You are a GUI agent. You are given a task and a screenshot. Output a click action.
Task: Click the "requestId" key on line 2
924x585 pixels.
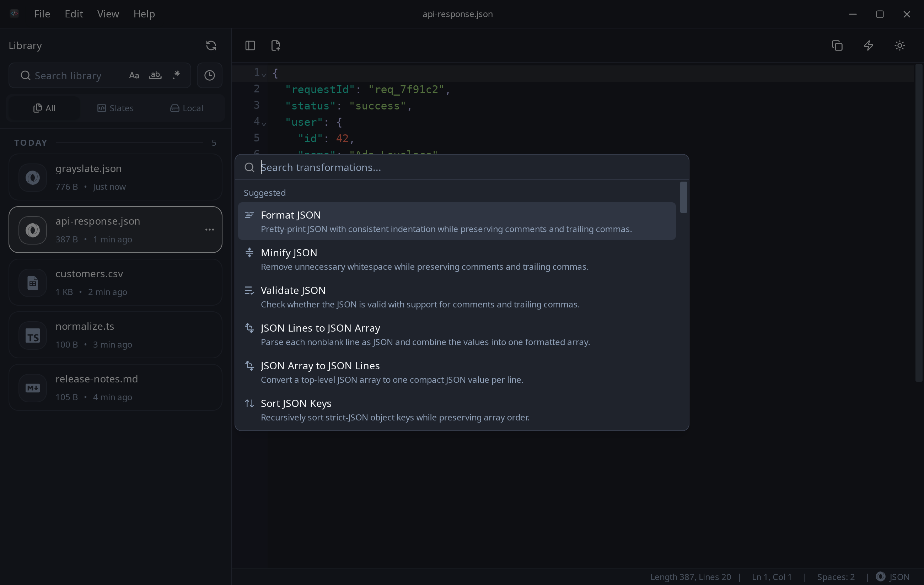pos(320,90)
